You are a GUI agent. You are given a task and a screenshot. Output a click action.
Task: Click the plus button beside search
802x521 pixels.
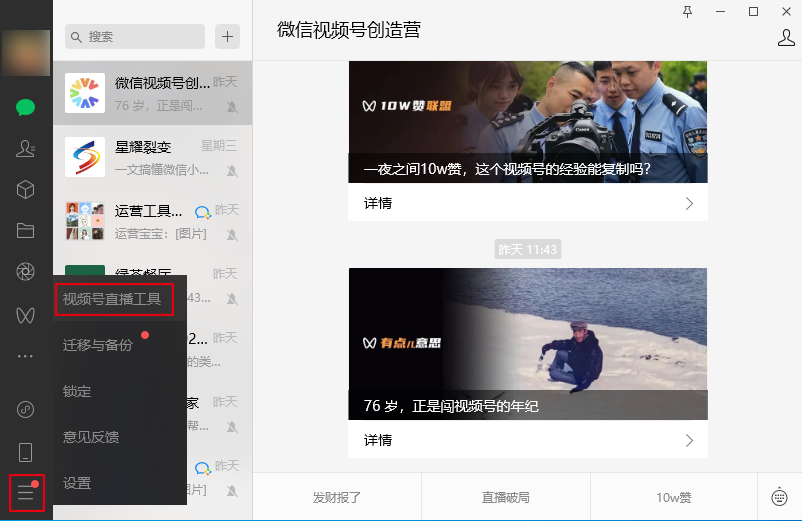(228, 37)
